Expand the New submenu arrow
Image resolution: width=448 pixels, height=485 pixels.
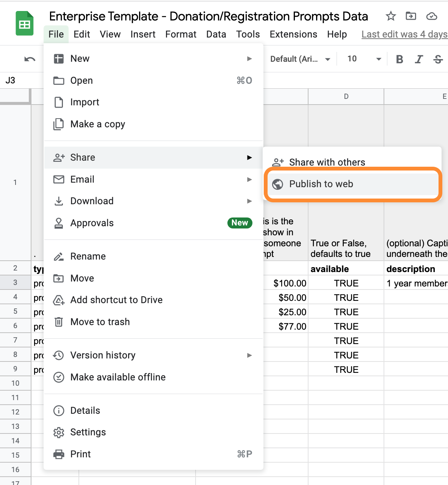tap(249, 59)
